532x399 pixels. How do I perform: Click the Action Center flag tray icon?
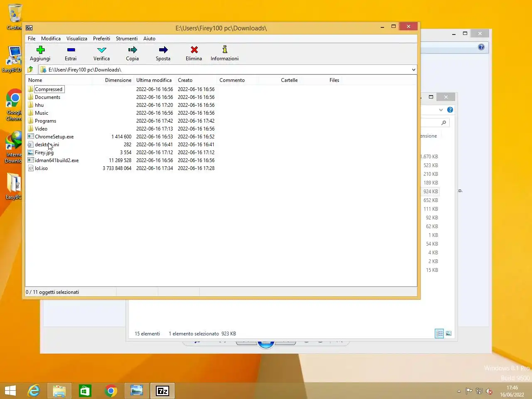(x=469, y=391)
